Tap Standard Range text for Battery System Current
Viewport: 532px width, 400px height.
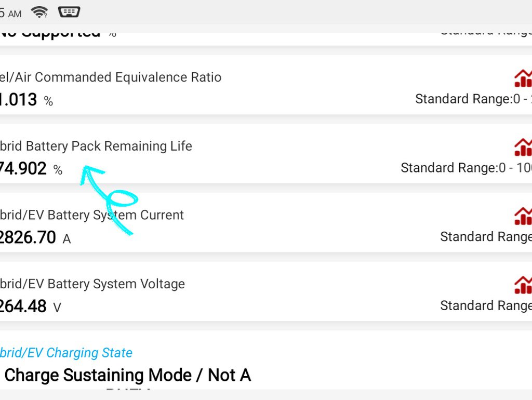pos(486,237)
